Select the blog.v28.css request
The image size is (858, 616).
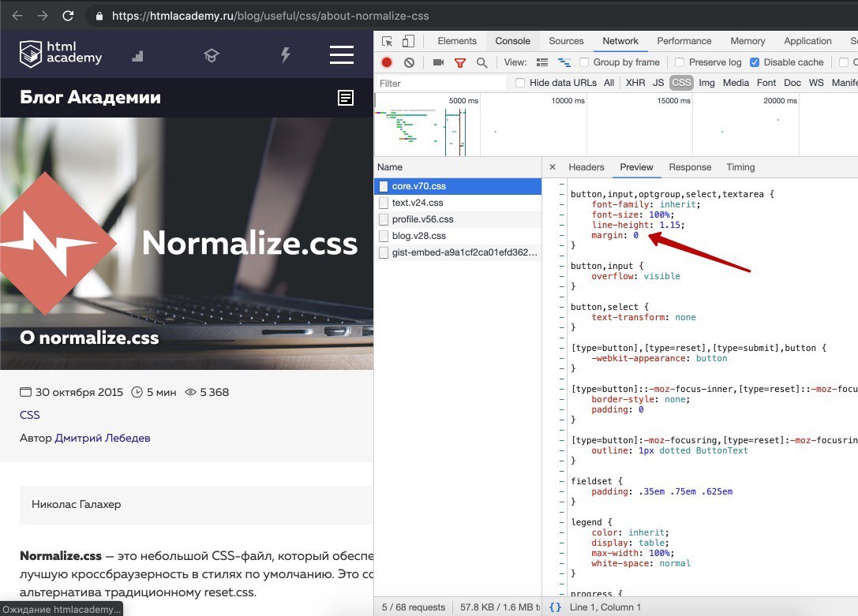(458, 236)
